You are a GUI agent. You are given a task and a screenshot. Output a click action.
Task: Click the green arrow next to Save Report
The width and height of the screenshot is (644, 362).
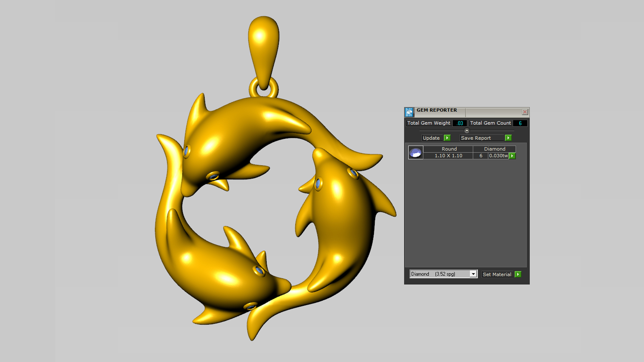point(508,138)
